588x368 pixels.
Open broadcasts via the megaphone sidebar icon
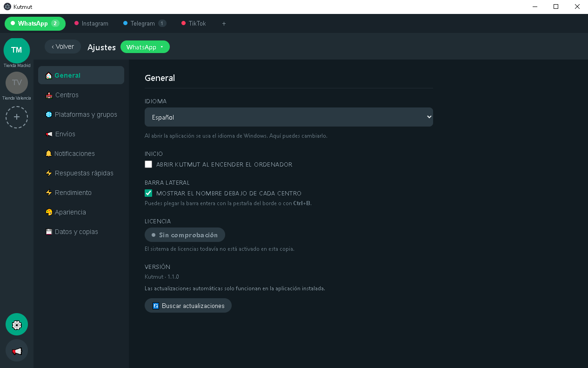(17, 351)
